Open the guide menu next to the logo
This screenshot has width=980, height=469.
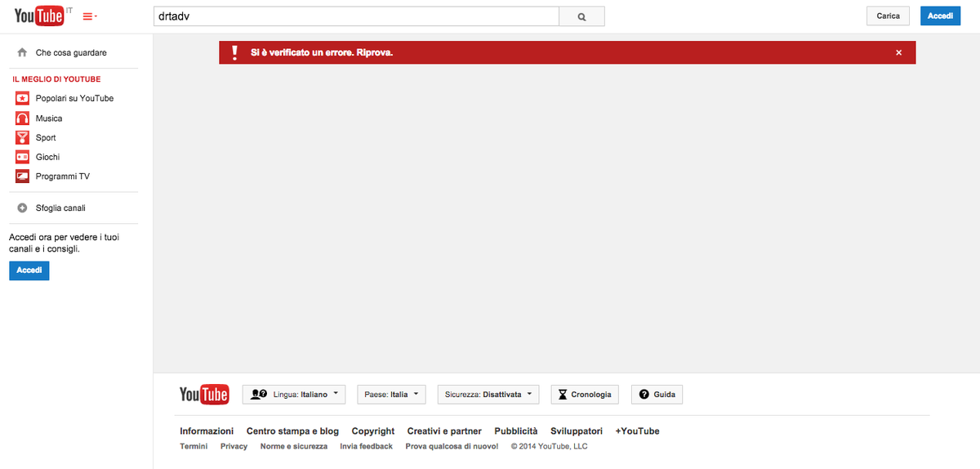pyautogui.click(x=90, y=16)
